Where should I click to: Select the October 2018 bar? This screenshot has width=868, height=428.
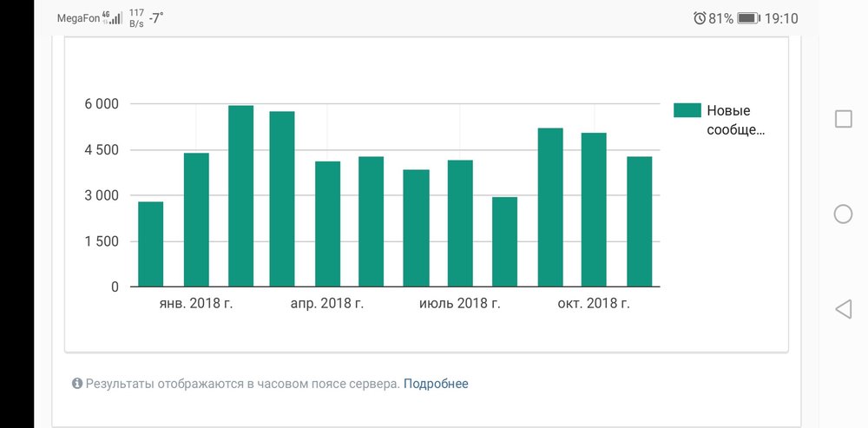pos(594,209)
